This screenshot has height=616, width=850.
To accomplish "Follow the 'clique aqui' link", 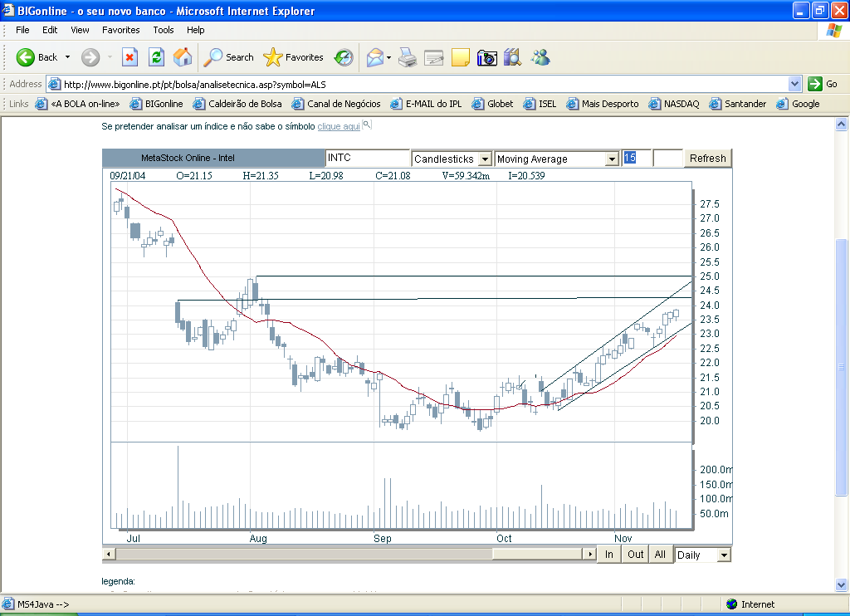I will 338,126.
